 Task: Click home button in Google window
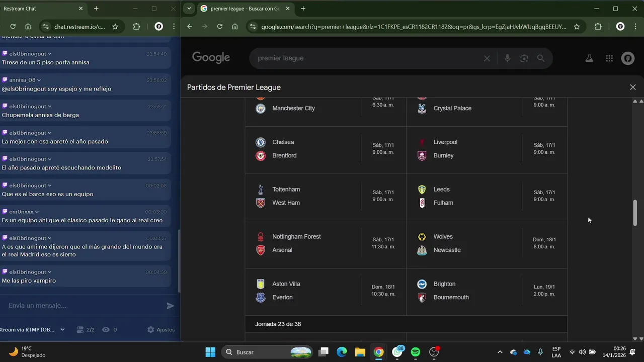point(235,27)
